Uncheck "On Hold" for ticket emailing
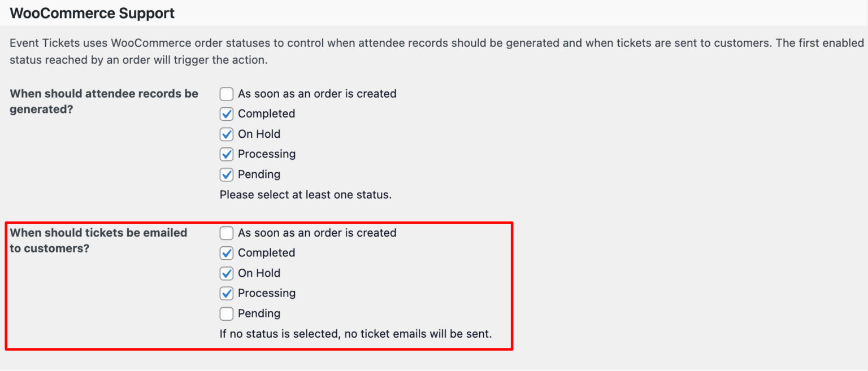This screenshot has width=868, height=371. click(227, 273)
